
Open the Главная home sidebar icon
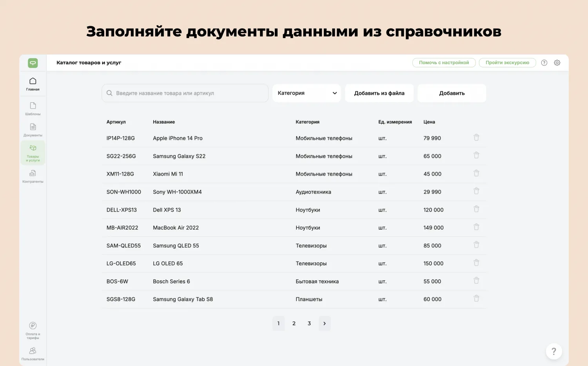click(x=33, y=83)
